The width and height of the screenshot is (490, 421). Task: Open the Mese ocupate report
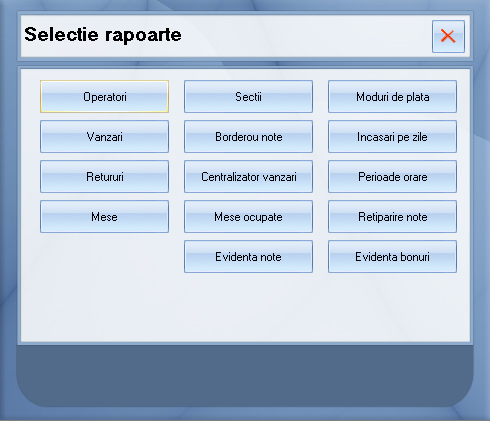(248, 217)
